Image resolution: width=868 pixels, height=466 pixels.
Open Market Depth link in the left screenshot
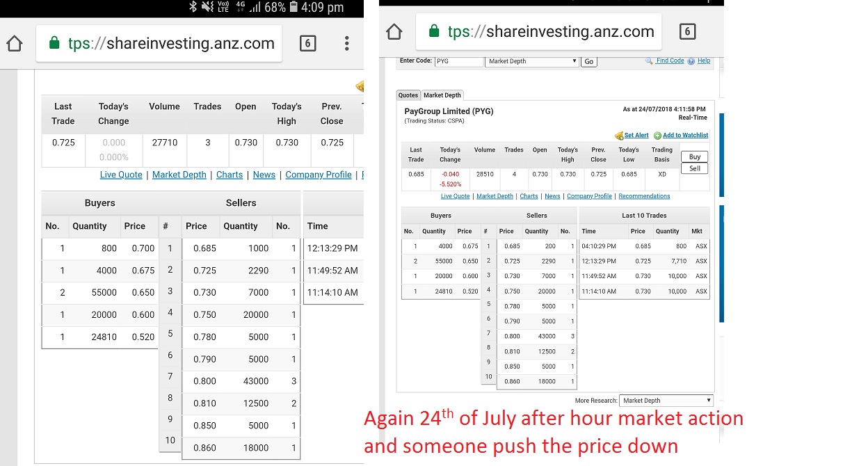179,175
